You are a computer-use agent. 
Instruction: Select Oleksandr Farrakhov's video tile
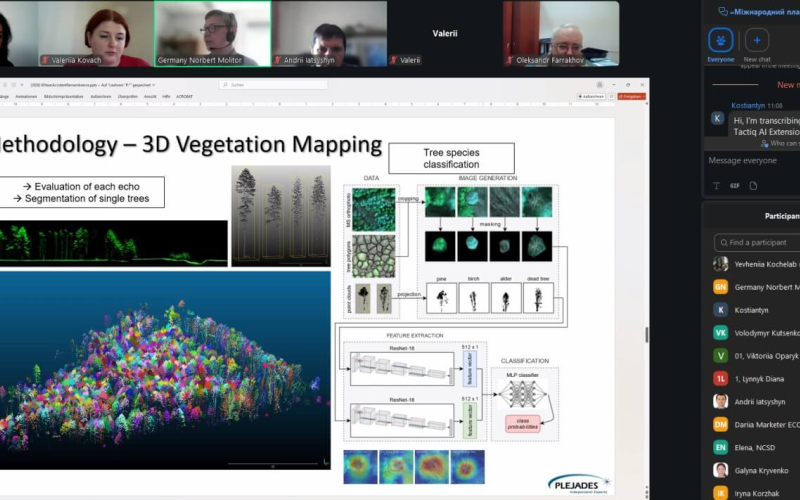tap(561, 34)
